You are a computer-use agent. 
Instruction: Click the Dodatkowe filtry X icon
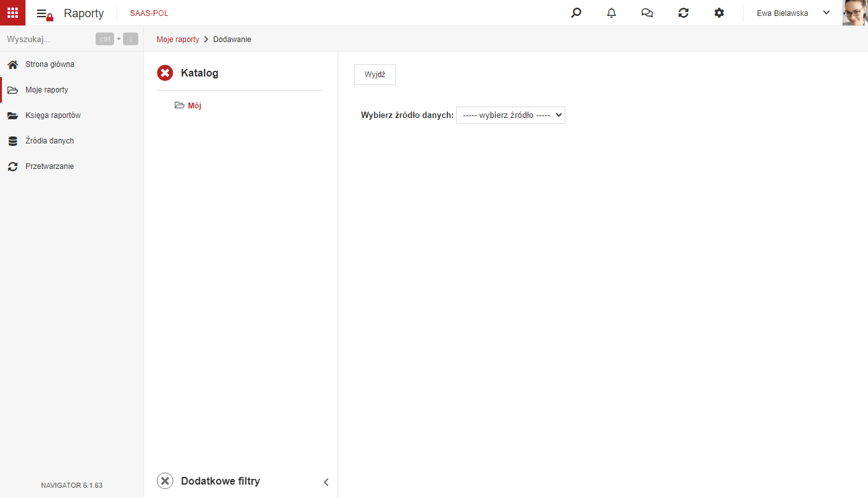(165, 481)
